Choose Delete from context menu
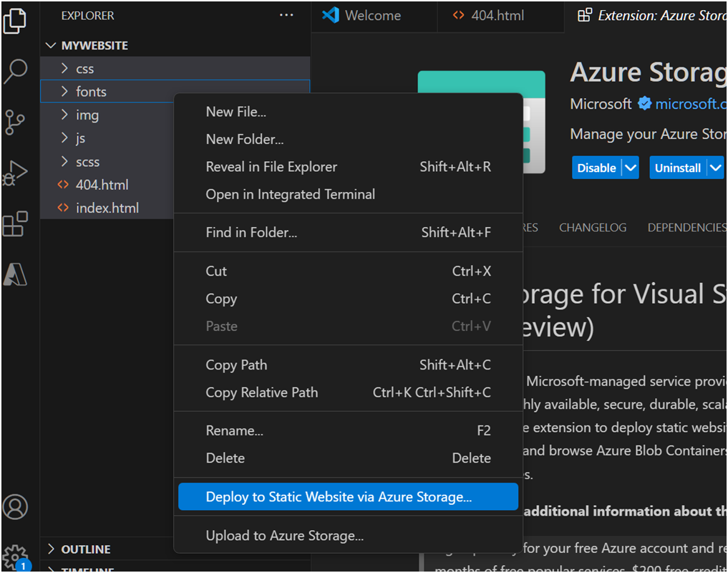 [348, 458]
